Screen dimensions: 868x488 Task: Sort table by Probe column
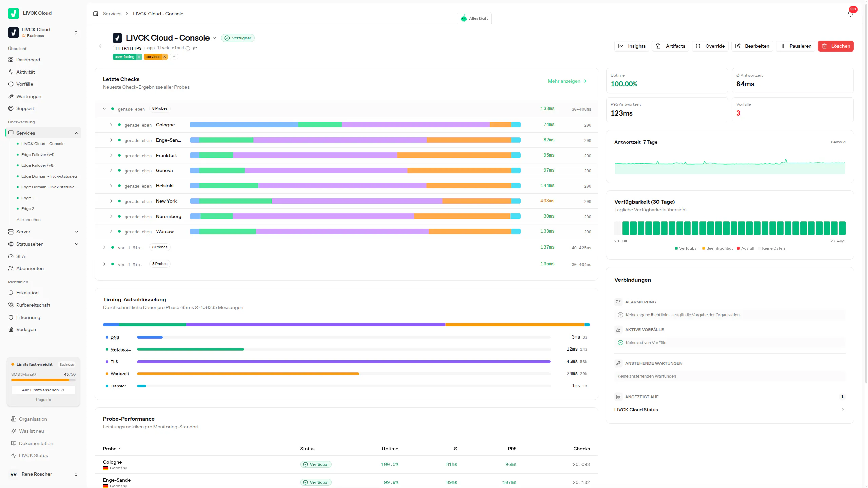coord(112,449)
